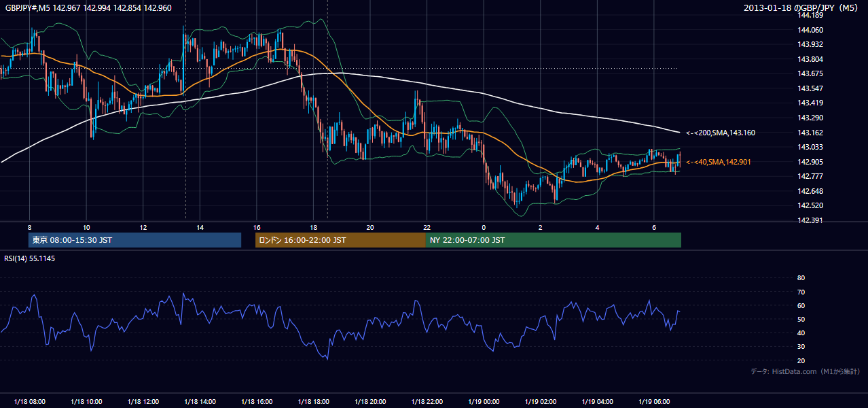Click the bottom date label 1/18 20:00
This screenshot has height=408, width=868.
[369, 402]
